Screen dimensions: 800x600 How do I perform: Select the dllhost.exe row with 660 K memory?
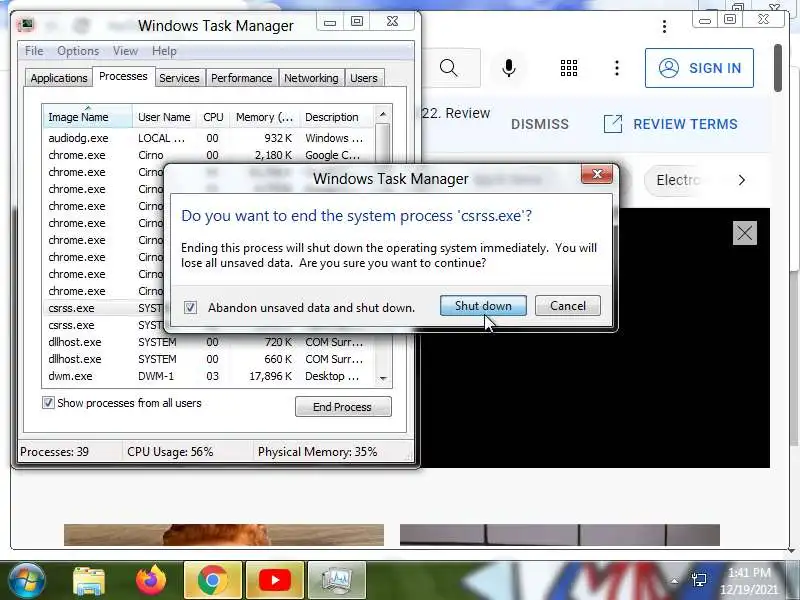[208, 359]
